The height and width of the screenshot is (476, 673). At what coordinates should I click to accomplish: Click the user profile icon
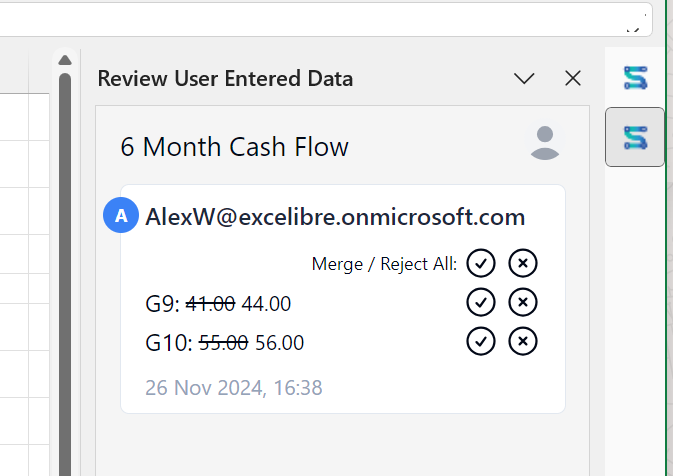(x=544, y=143)
